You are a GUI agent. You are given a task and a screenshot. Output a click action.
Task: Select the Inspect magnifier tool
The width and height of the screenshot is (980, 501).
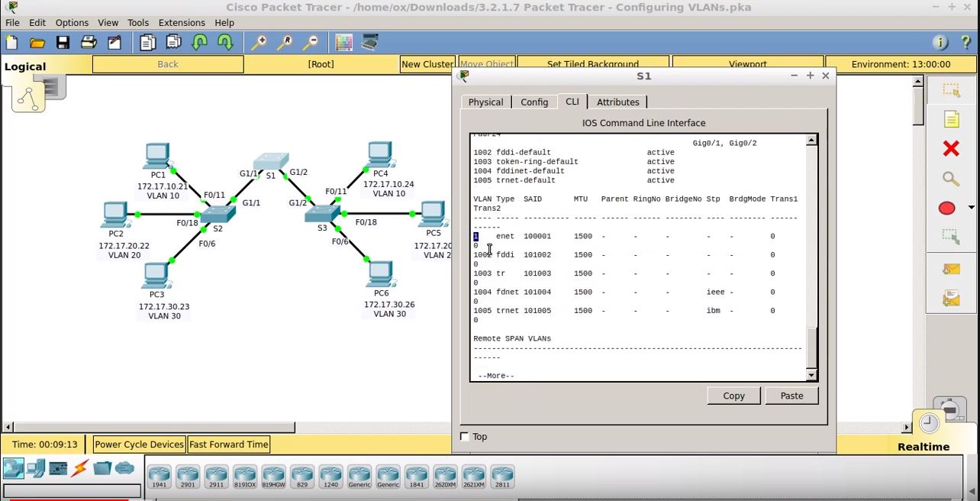click(x=950, y=178)
